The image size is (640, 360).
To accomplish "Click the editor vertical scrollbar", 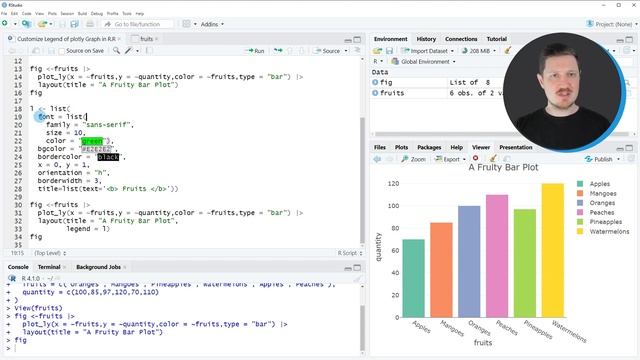I will (x=362, y=180).
